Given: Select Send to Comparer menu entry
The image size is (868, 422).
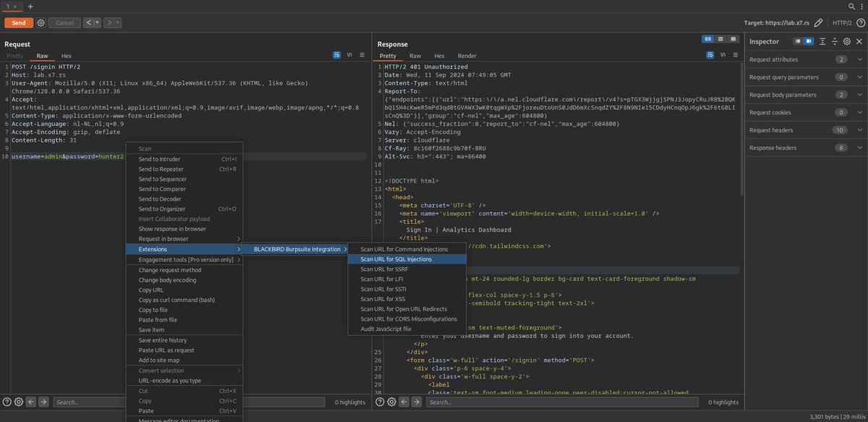Looking at the screenshot, I should 184,189.
